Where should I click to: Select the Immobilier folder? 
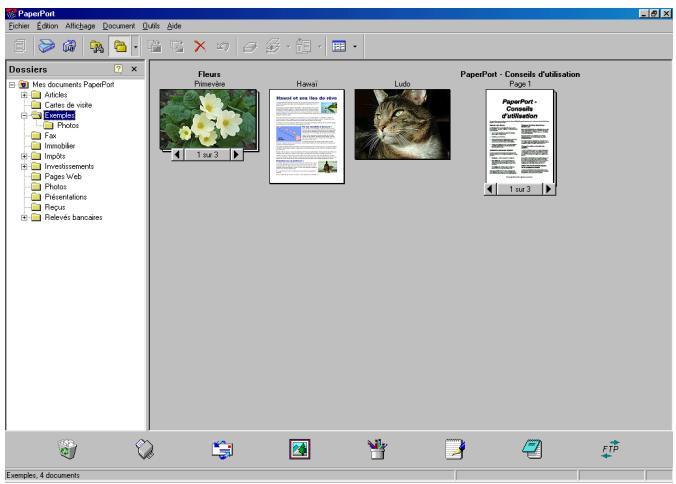59,146
